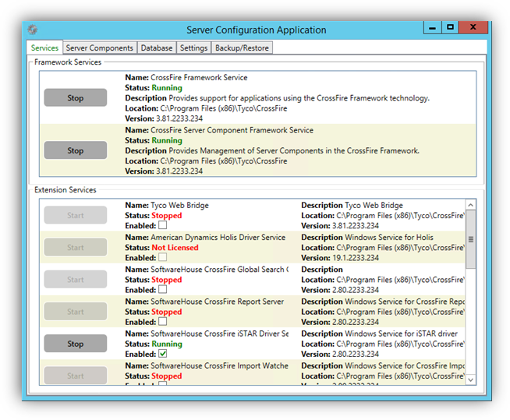Enable the Tyco Web Bridge checkbox

162,225
